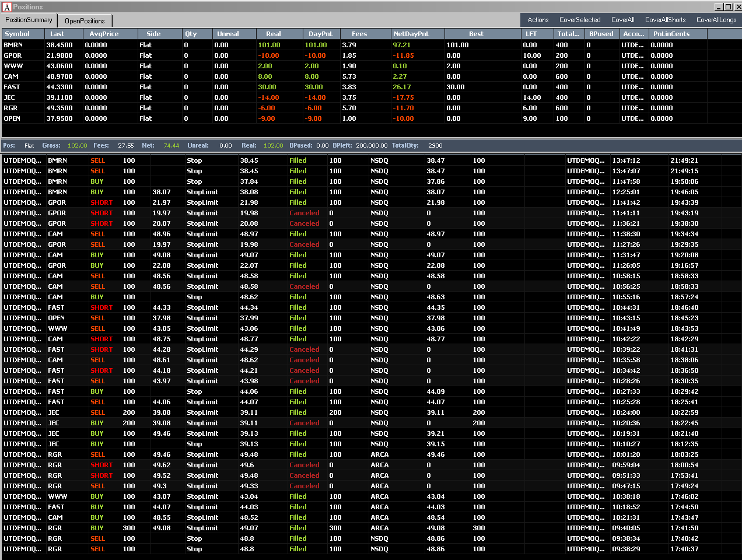Viewport: 742px width, 560px height.
Task: Select the GPOR position row
Action: tap(371, 55)
